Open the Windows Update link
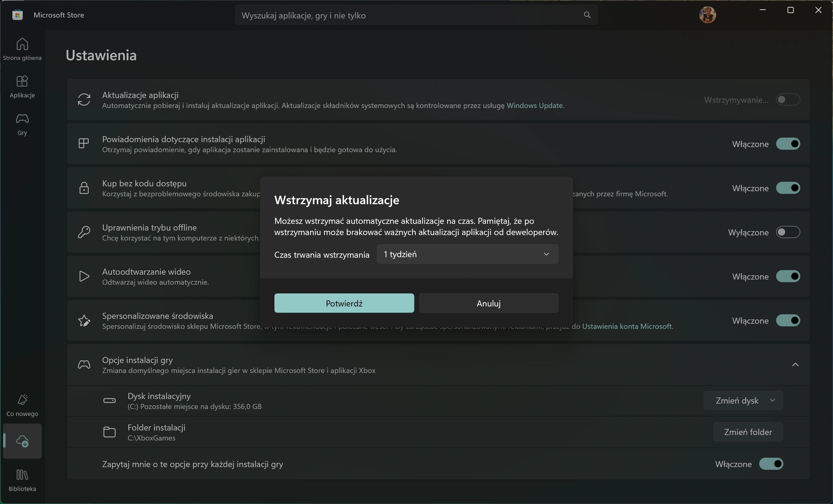This screenshot has height=504, width=833. 534,106
